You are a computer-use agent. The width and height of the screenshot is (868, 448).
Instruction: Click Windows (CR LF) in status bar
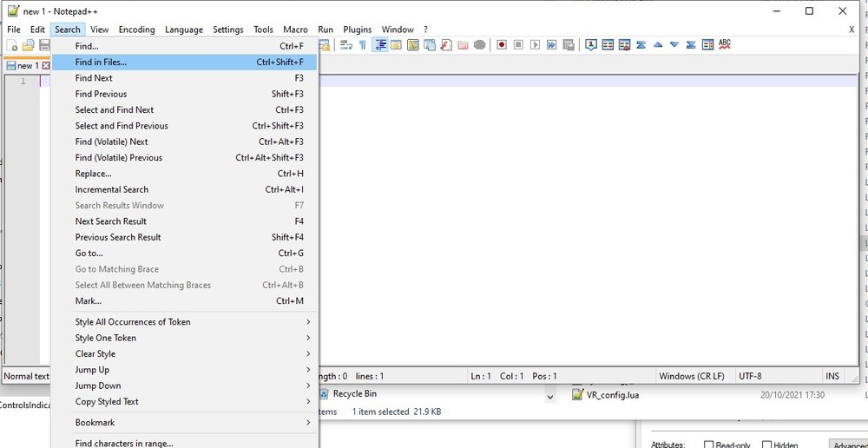click(x=692, y=376)
